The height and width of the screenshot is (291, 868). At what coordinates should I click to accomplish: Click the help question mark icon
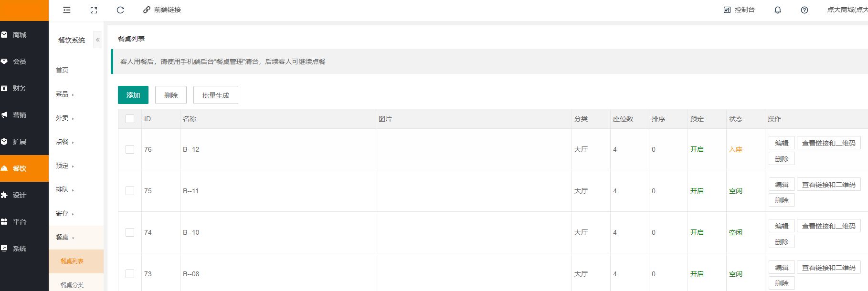(x=804, y=10)
